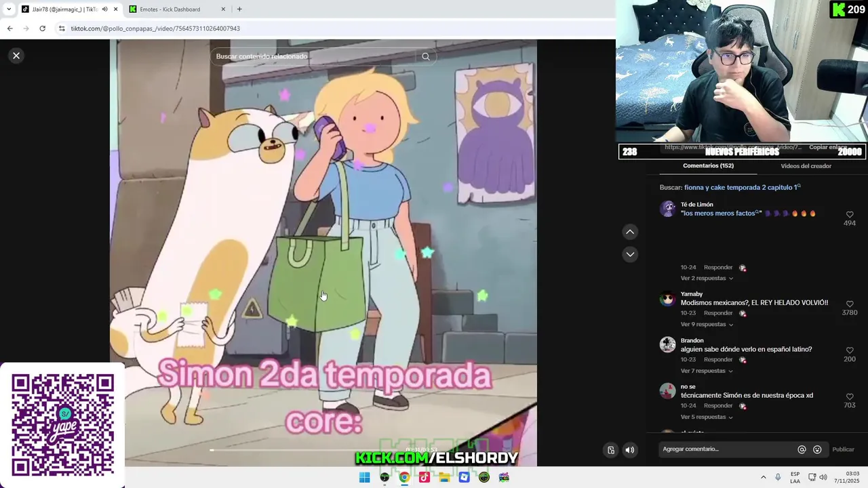Click the microphone icon in system tray
Screen dimensions: 868x488
coord(778,477)
